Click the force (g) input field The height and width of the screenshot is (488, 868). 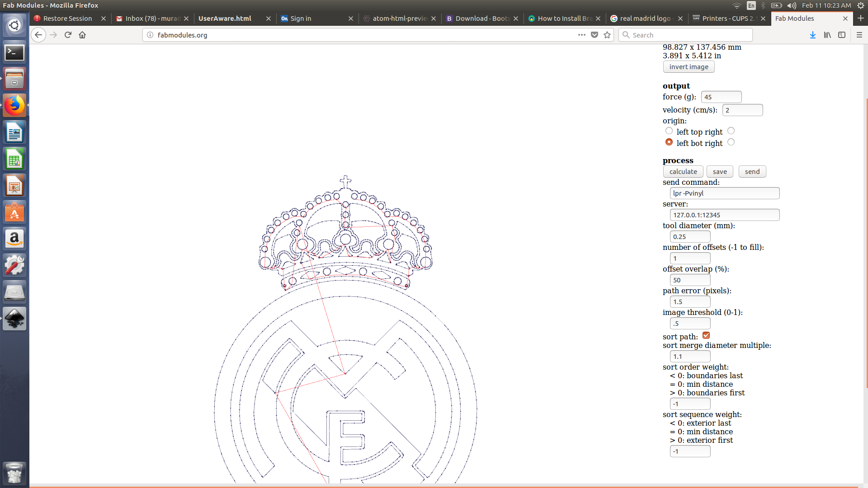pyautogui.click(x=721, y=97)
